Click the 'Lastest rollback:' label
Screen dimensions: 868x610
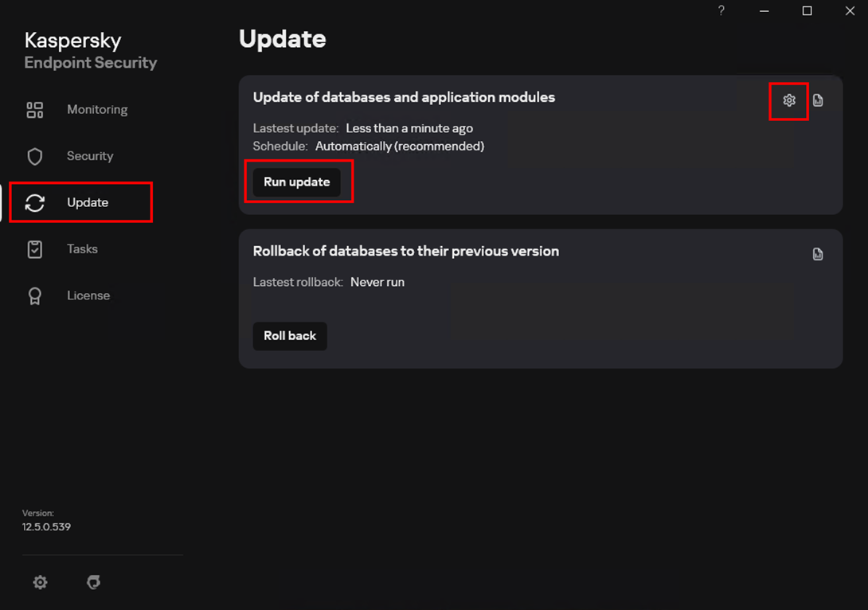(x=298, y=283)
